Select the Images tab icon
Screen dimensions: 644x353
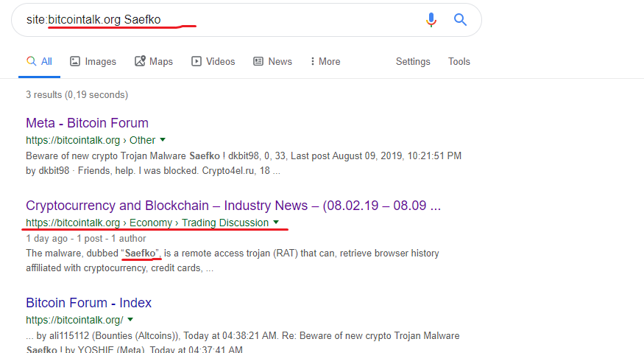click(x=75, y=61)
